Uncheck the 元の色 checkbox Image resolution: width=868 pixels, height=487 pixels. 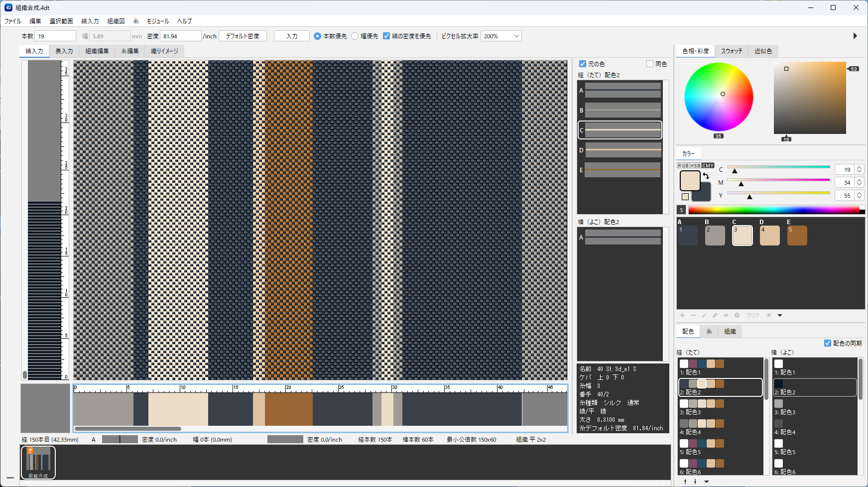tap(583, 64)
